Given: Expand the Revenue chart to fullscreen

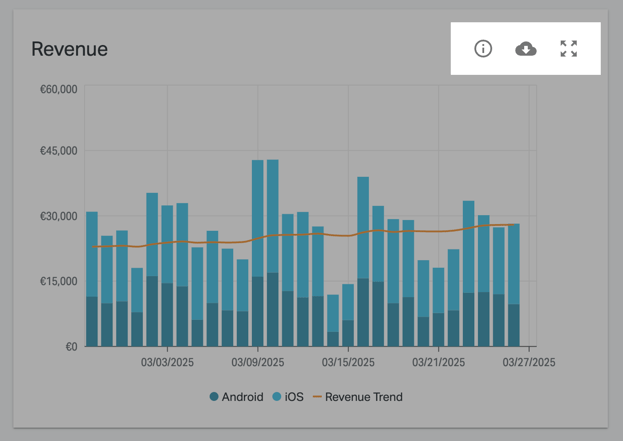Looking at the screenshot, I should click(569, 49).
